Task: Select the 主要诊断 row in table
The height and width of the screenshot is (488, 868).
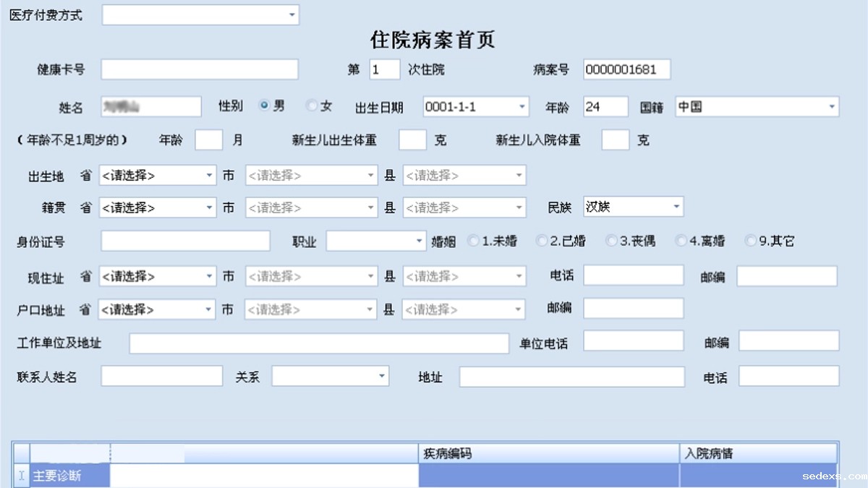Action: (69, 476)
